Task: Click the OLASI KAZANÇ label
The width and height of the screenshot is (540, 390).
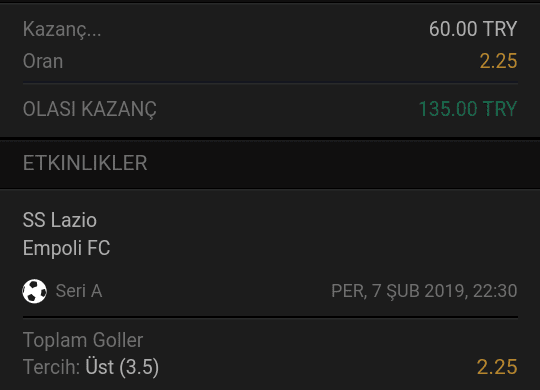Action: 90,109
